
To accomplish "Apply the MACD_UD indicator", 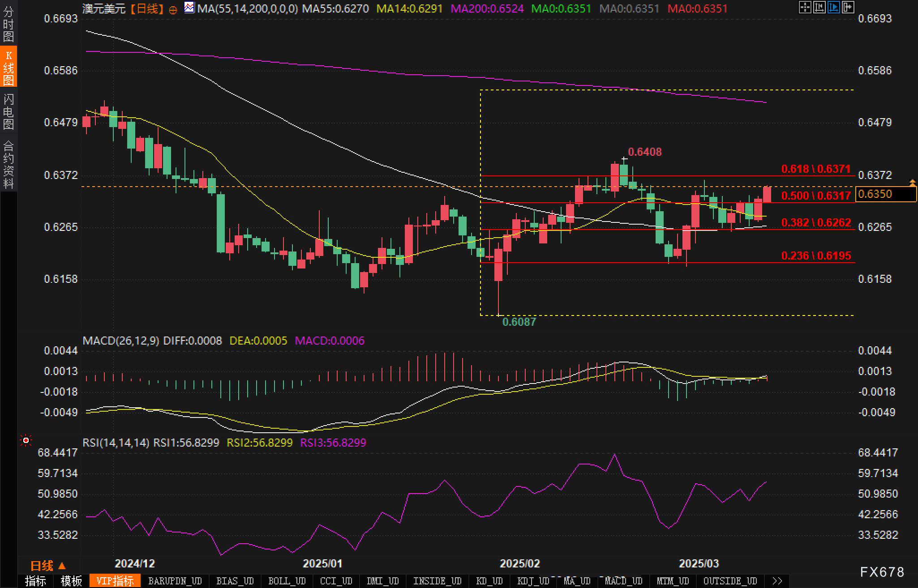I will (623, 581).
